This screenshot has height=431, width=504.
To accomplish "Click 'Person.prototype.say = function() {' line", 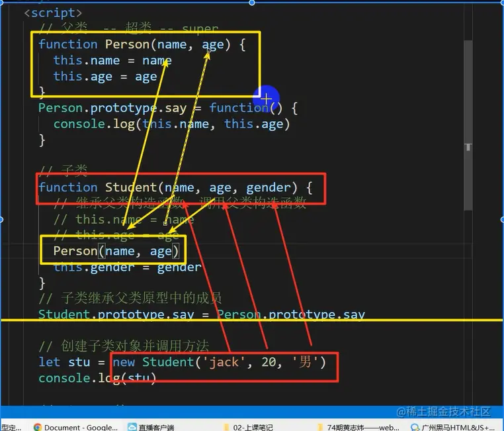I will [x=168, y=108].
